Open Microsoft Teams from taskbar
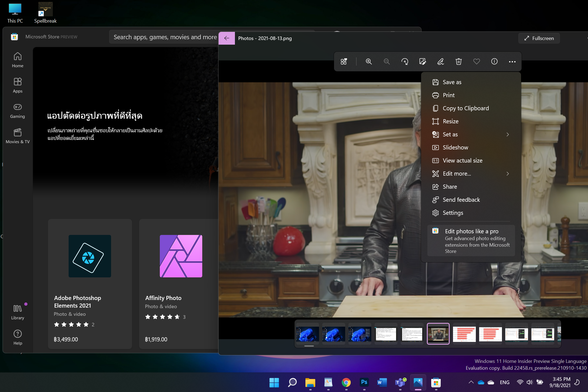The height and width of the screenshot is (392, 588). coord(400,382)
